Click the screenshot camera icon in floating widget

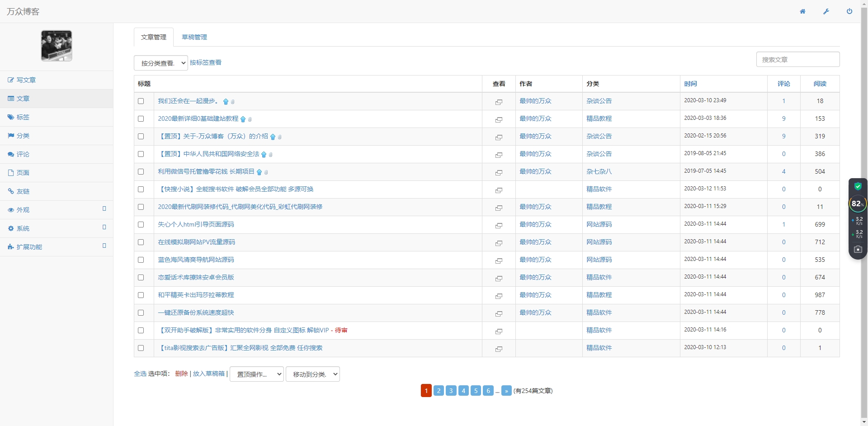(858, 249)
